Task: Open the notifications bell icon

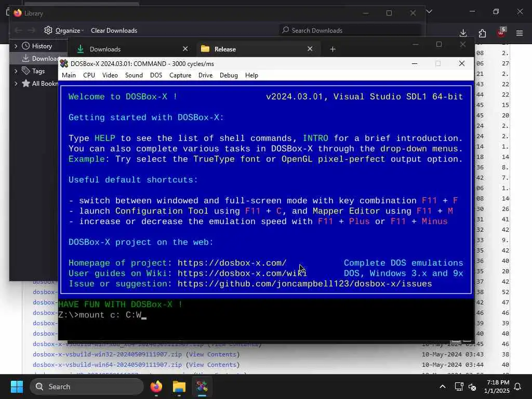Action: [x=517, y=387]
